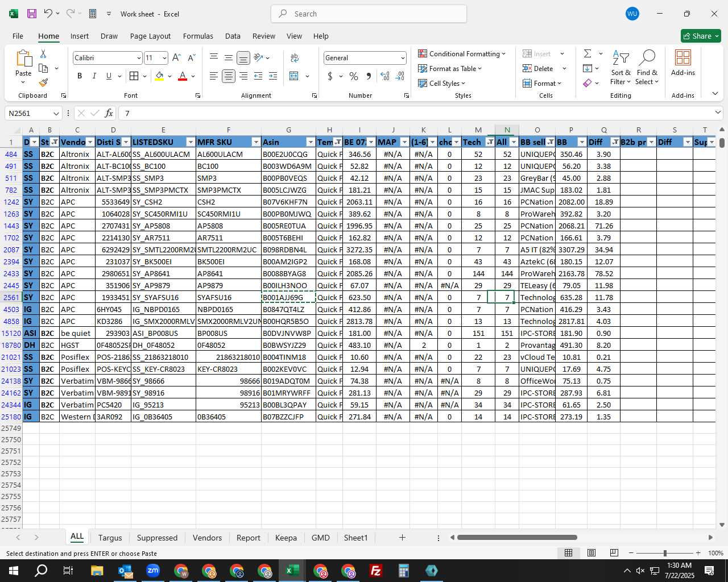This screenshot has height=582, width=728.
Task: Click the Accounting dollar format icon
Action: [330, 76]
